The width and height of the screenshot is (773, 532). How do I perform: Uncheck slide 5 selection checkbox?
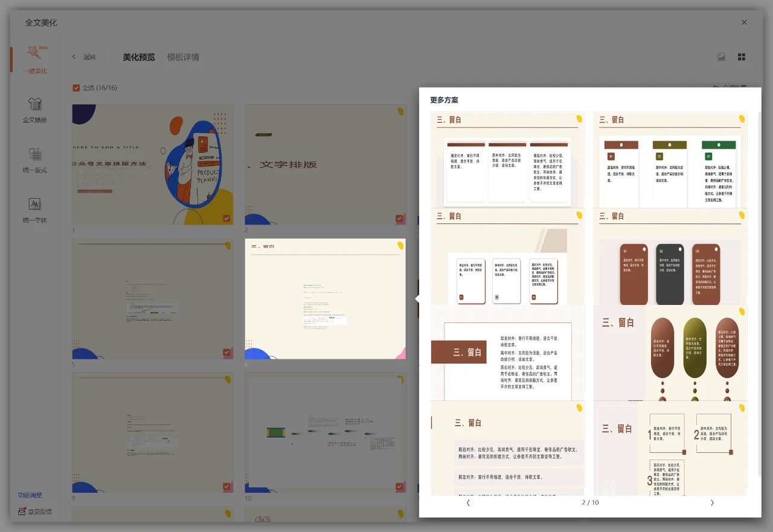226,353
